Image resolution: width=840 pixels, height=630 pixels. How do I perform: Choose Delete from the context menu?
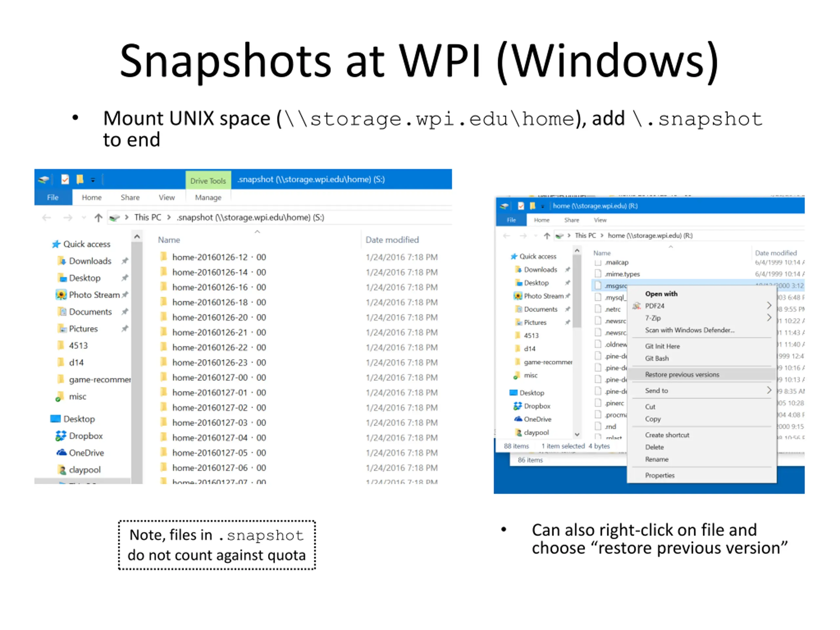coord(702,447)
